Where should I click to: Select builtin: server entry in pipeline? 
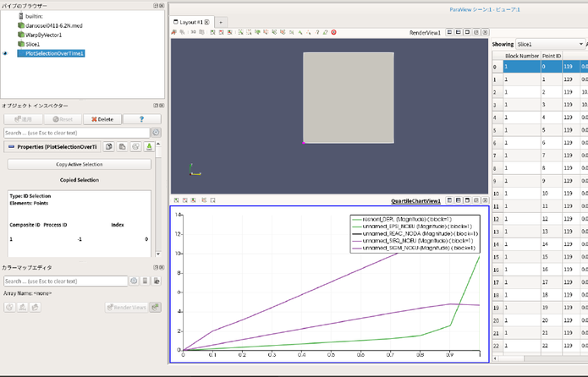coord(34,16)
